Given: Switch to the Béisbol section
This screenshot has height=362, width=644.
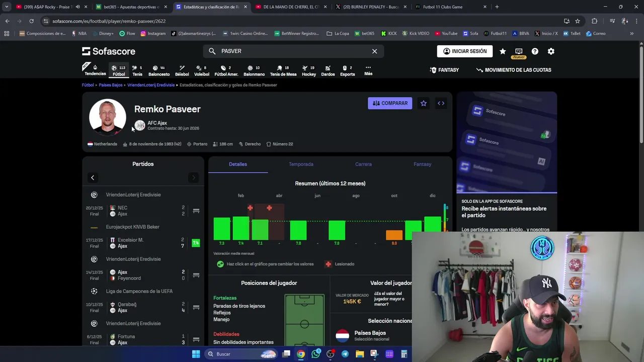Looking at the screenshot, I should coord(182,70).
